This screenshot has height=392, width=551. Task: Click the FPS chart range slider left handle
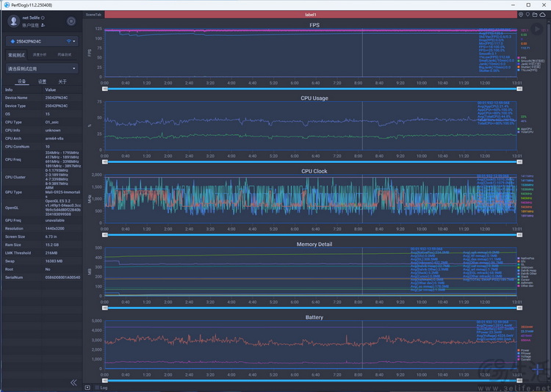pos(105,89)
